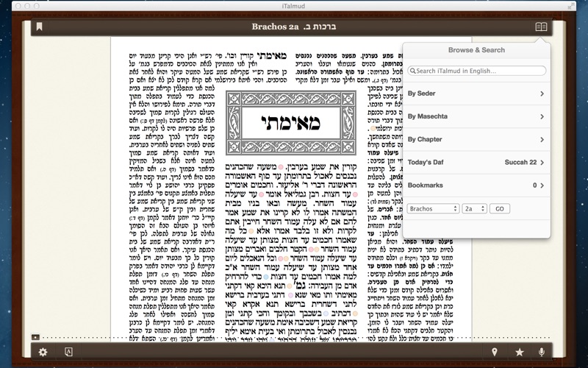Click 'Succah 22' today's daf text
The width and height of the screenshot is (588, 368).
(x=520, y=162)
